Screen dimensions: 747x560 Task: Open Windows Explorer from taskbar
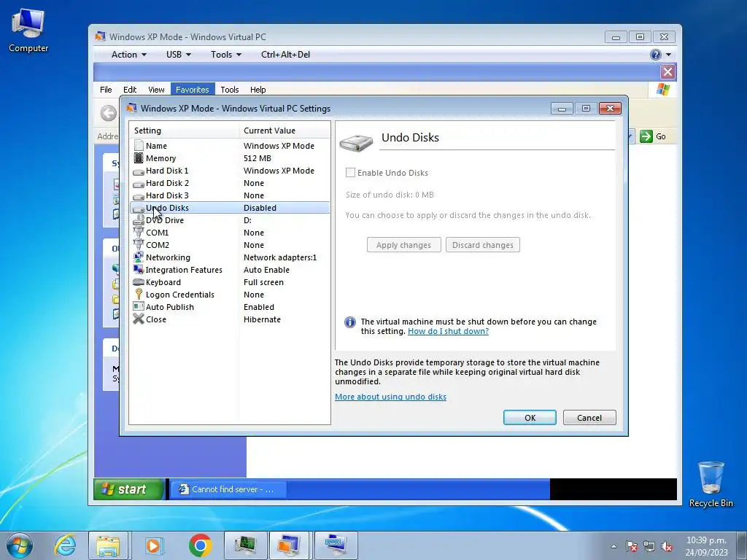coord(108,545)
